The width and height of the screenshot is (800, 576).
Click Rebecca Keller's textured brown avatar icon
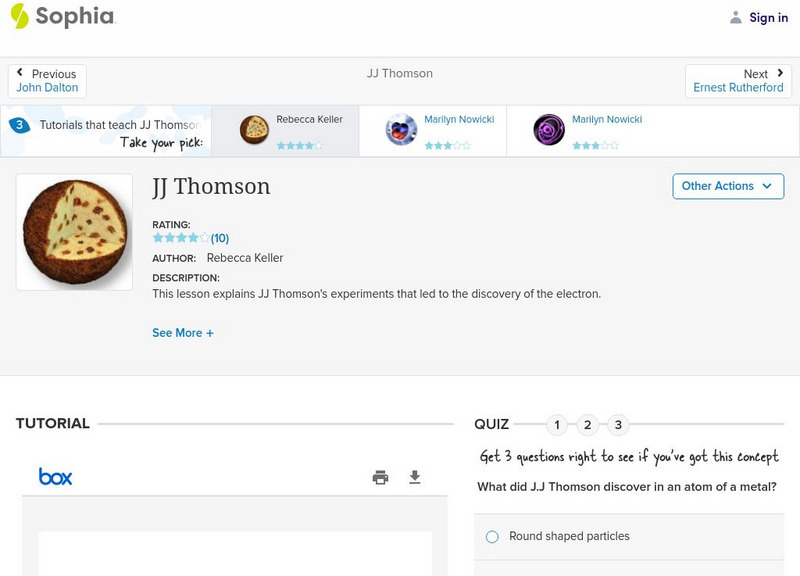tap(254, 129)
